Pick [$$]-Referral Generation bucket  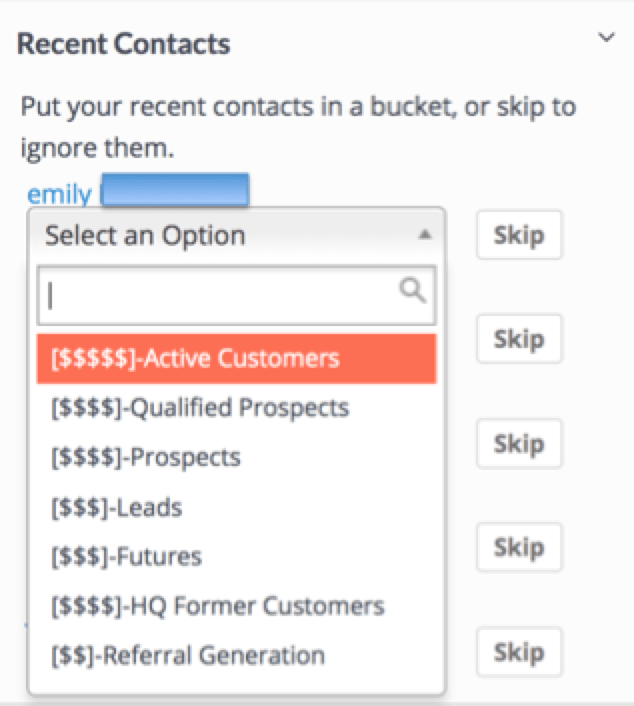coord(236,656)
